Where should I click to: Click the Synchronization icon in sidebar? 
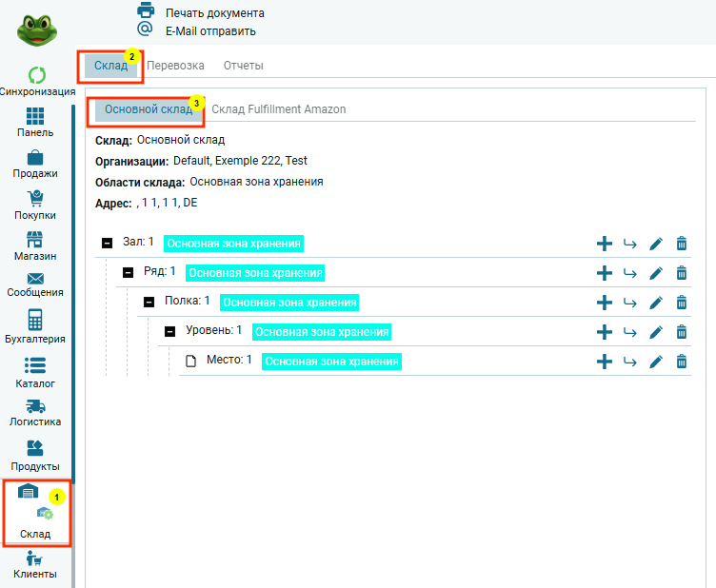tap(36, 75)
